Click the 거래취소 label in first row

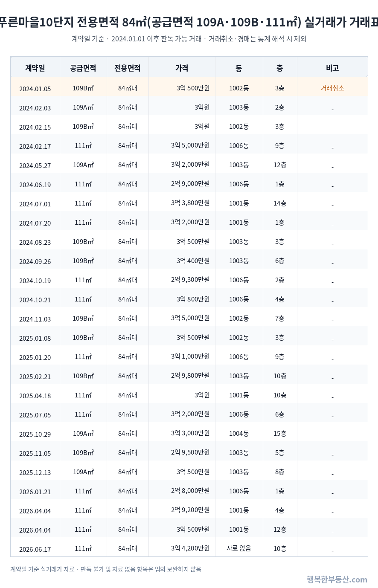[x=332, y=88]
